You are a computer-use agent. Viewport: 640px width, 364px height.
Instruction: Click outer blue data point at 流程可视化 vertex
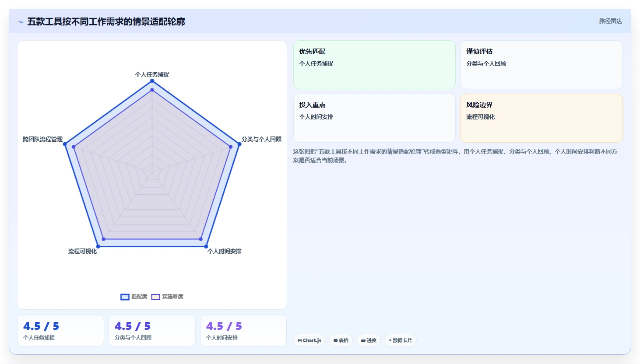(98, 246)
